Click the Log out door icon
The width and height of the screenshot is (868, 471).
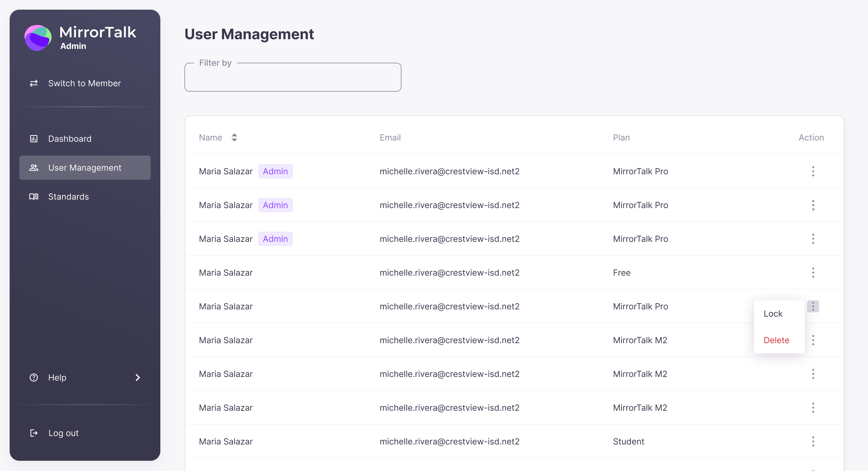(x=34, y=433)
